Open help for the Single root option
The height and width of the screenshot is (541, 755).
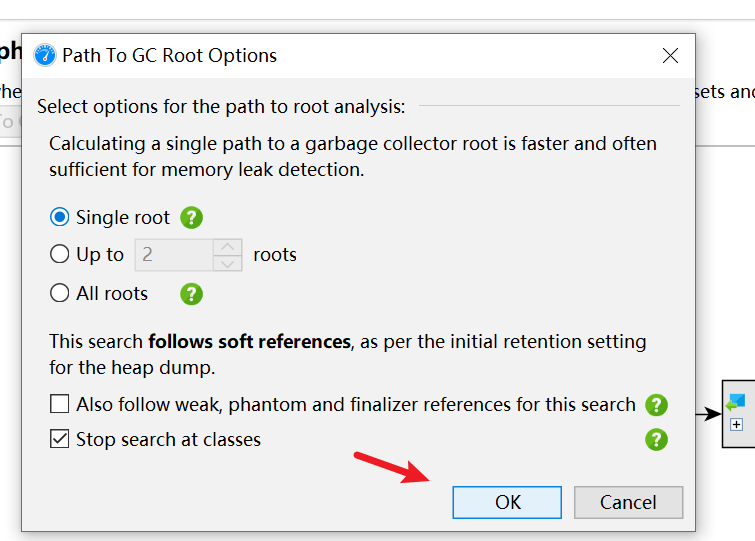point(192,217)
